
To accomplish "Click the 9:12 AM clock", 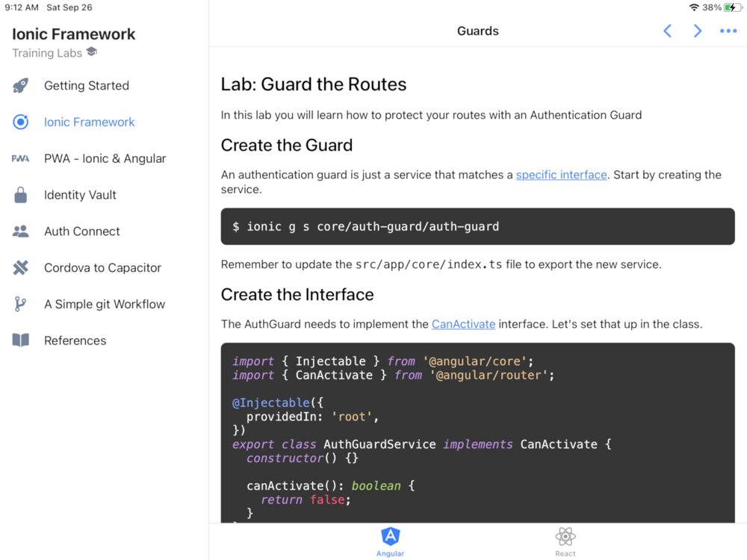I will pos(22,7).
